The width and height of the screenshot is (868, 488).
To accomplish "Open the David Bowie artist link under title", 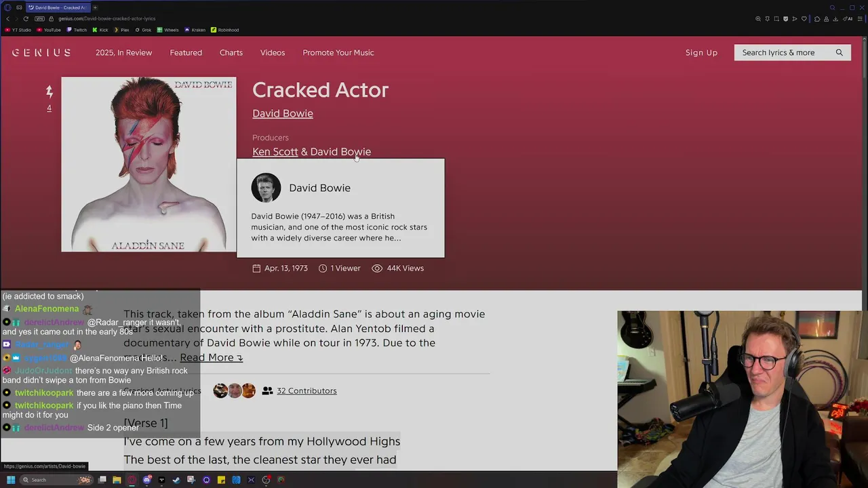I will coord(283,113).
